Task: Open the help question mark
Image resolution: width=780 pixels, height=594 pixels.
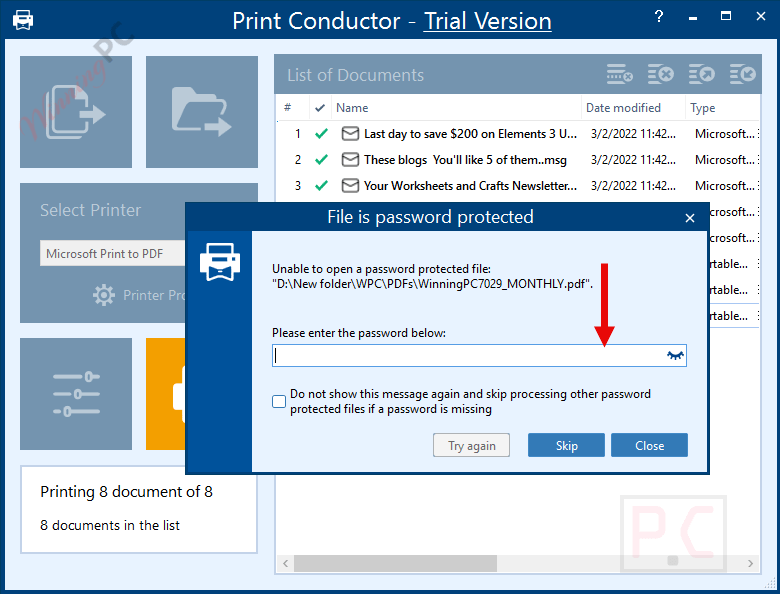Action: click(659, 16)
